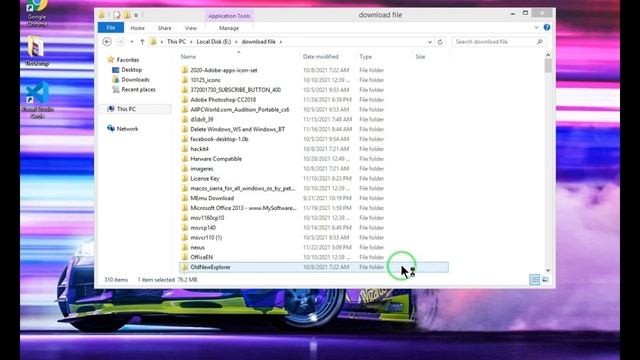The height and width of the screenshot is (360, 640).
Task: Click the Application Tools tab header
Action: click(x=229, y=16)
